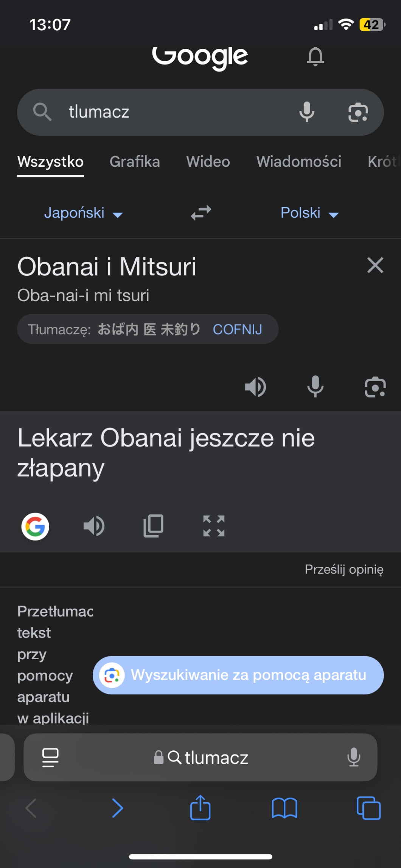401x868 pixels.
Task: Tap COFNIJ to undo the suggestion
Action: (237, 329)
